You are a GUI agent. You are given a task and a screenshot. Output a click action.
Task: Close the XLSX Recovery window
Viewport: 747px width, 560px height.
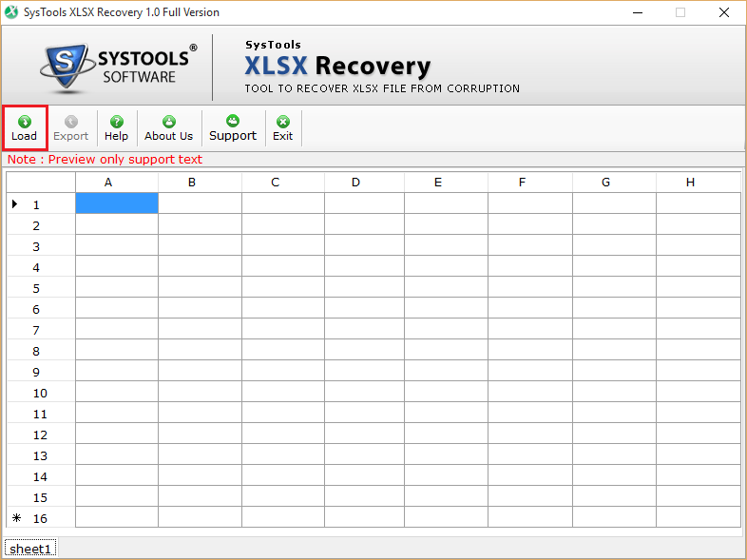pos(723,12)
